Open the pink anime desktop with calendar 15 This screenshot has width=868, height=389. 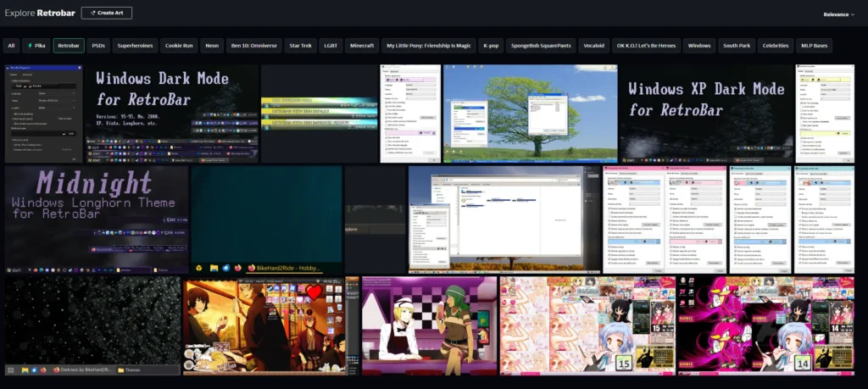(587, 325)
